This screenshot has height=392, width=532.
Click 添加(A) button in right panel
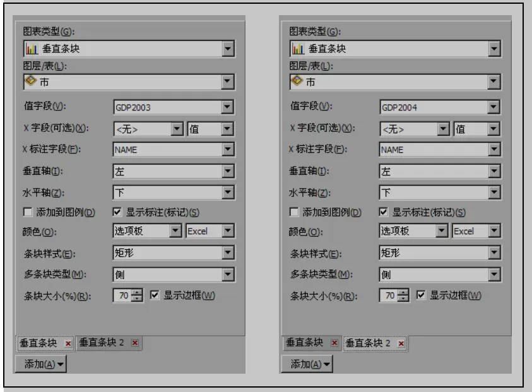tap(307, 364)
